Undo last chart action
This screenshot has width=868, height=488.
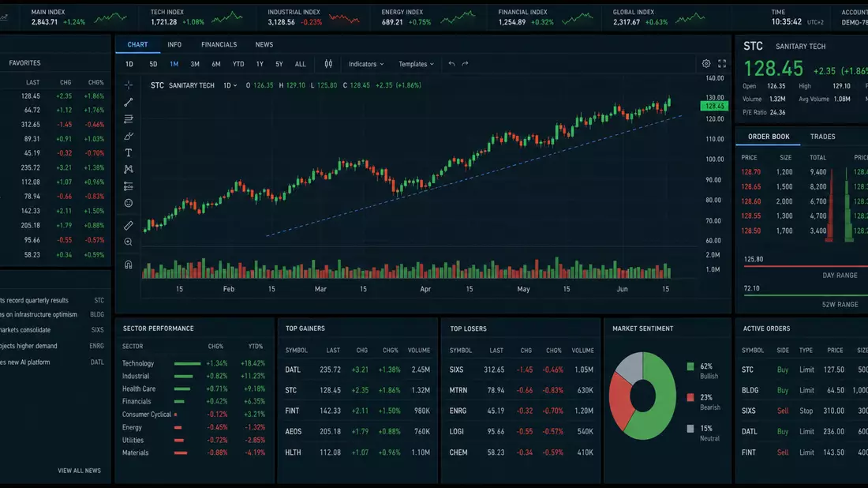click(451, 64)
